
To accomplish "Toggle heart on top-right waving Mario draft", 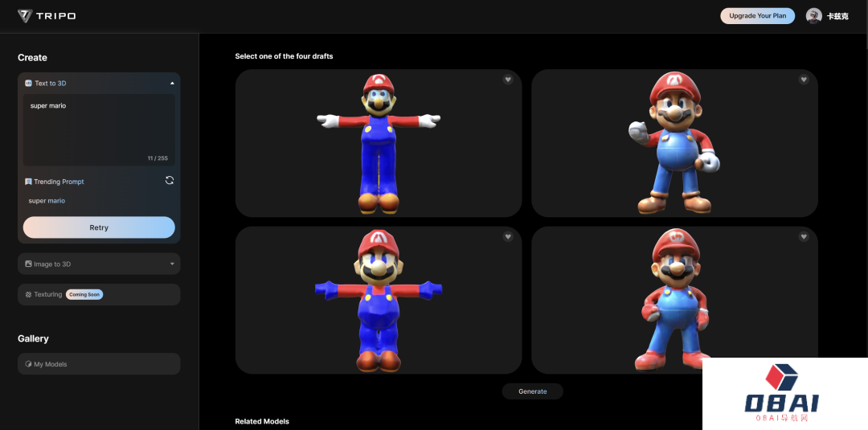I will [804, 79].
